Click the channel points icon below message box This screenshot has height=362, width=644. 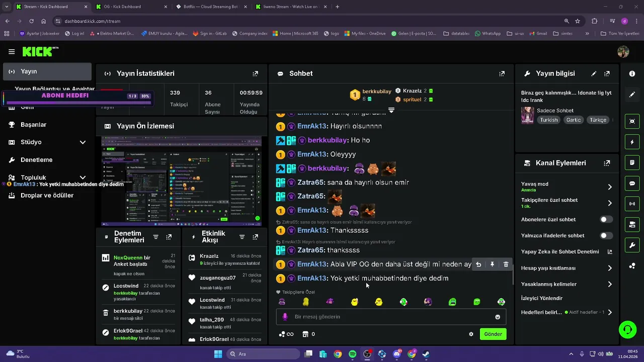click(282, 334)
